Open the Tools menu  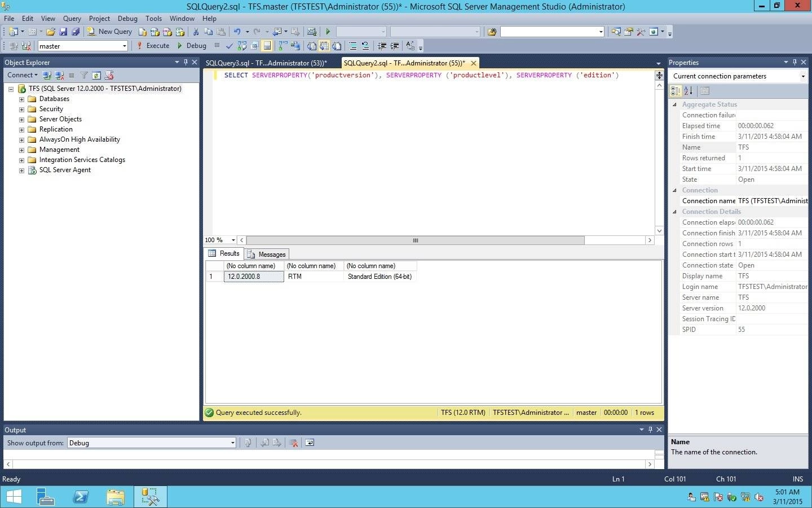point(153,18)
